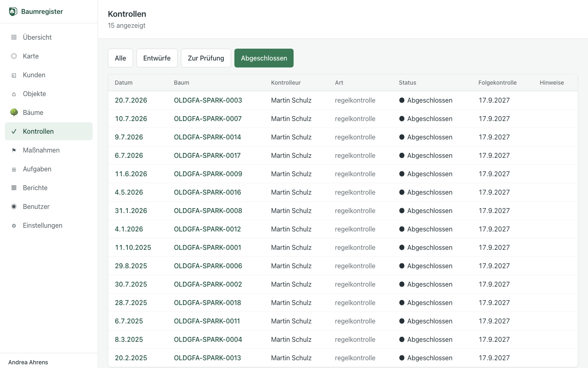
Task: Go to Maßnahmen in the sidebar
Action: 49,150
